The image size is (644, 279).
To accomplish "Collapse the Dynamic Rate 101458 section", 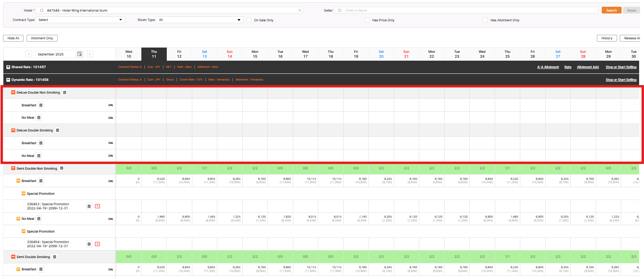I will [x=8, y=80].
